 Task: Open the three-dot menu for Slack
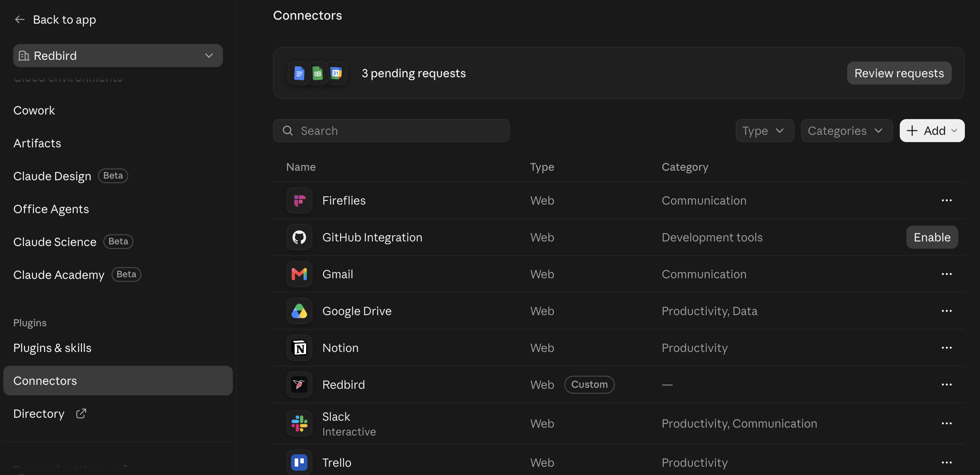(x=946, y=424)
